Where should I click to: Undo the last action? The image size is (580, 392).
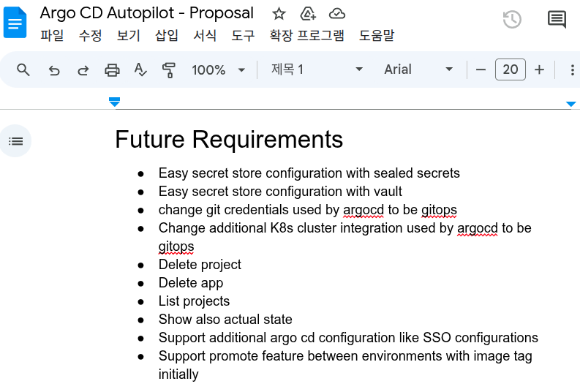point(54,70)
